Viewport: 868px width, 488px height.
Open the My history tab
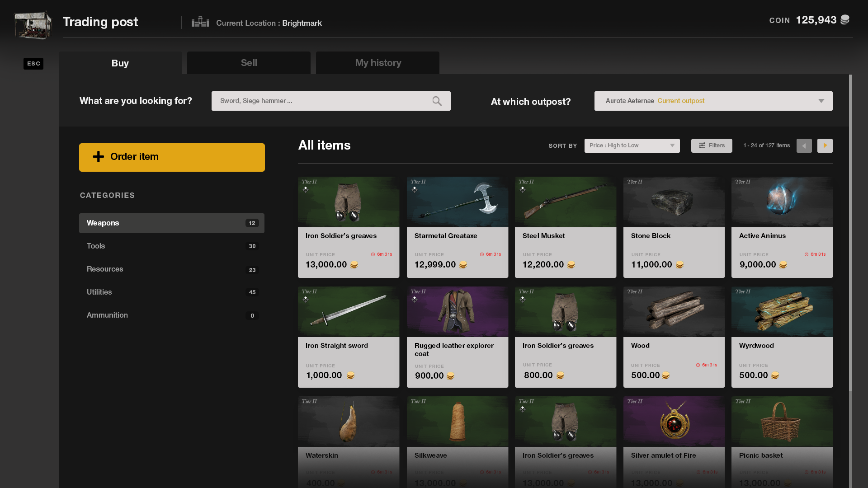[x=377, y=63]
